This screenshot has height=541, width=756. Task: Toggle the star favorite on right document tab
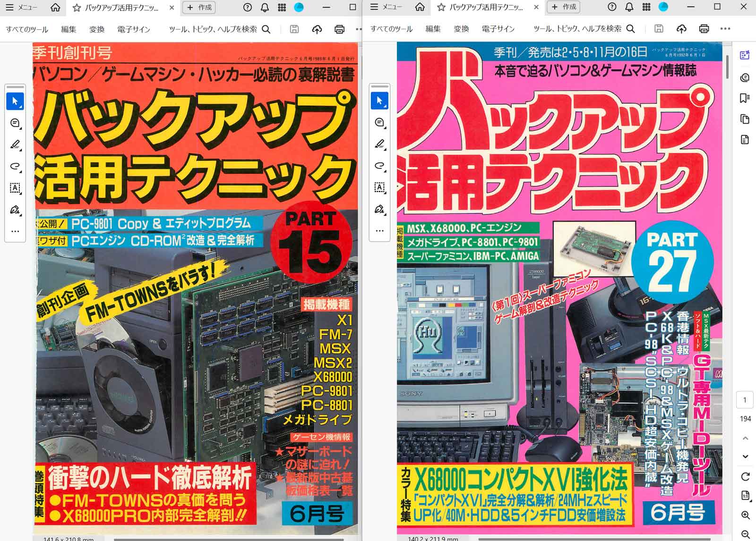pyautogui.click(x=441, y=8)
